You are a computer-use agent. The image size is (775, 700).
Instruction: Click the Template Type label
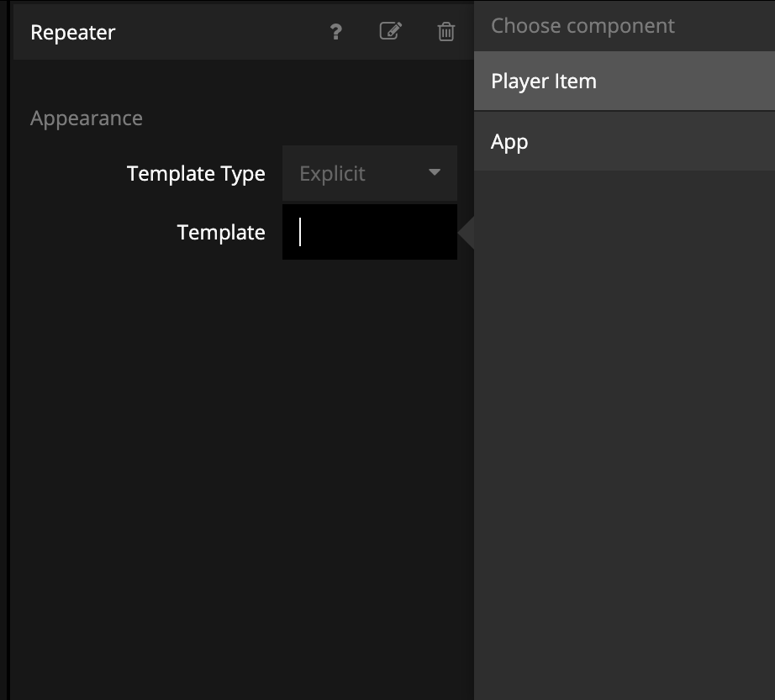tap(196, 174)
